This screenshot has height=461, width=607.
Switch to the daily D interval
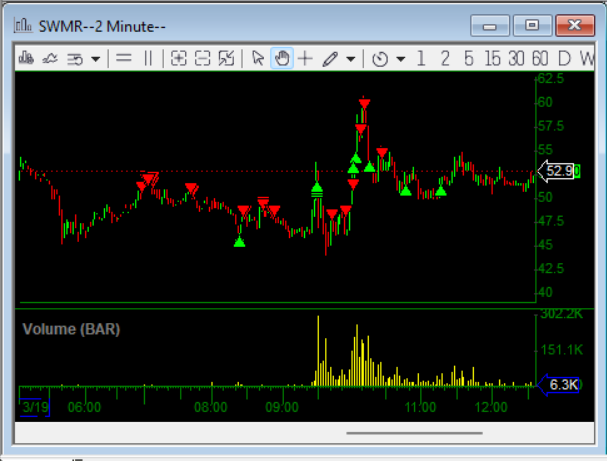564,59
